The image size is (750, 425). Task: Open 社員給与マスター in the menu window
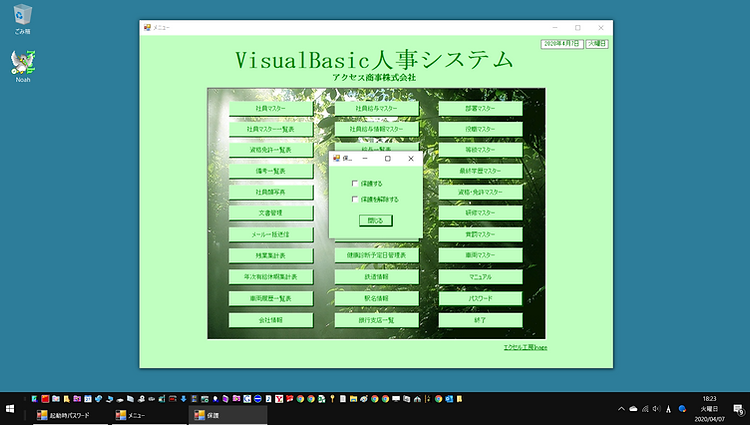[376, 109]
